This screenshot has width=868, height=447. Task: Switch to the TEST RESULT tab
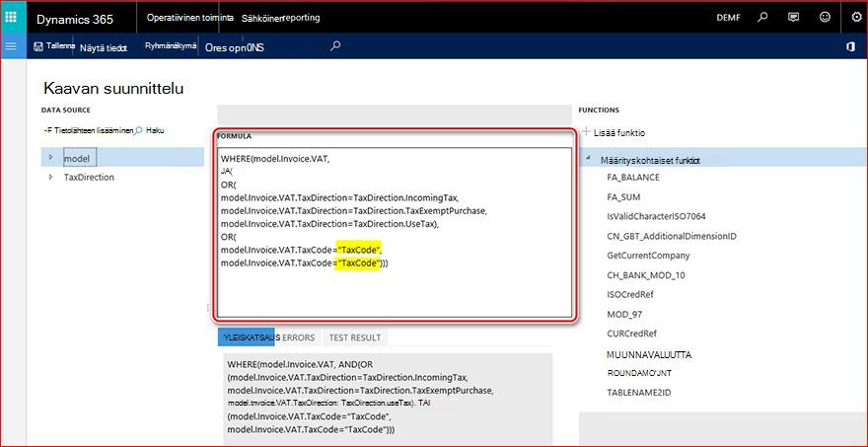(355, 337)
